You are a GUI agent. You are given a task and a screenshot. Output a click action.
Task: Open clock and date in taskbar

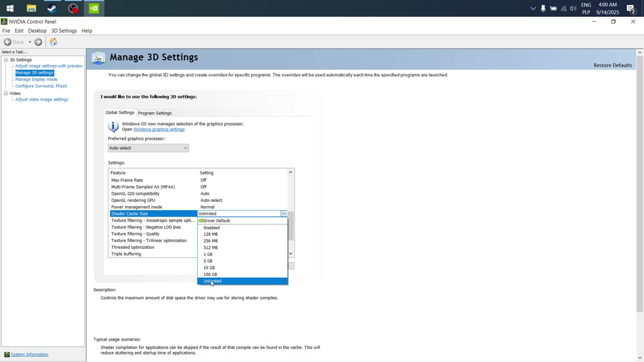607,8
